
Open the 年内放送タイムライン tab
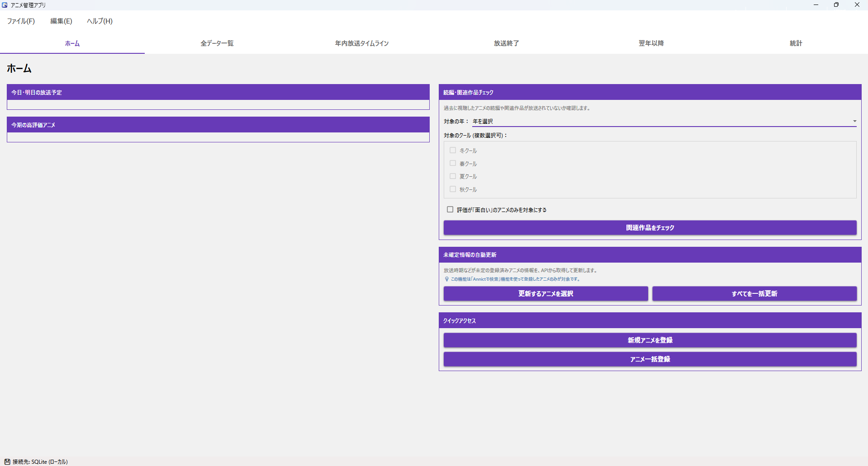coord(362,43)
